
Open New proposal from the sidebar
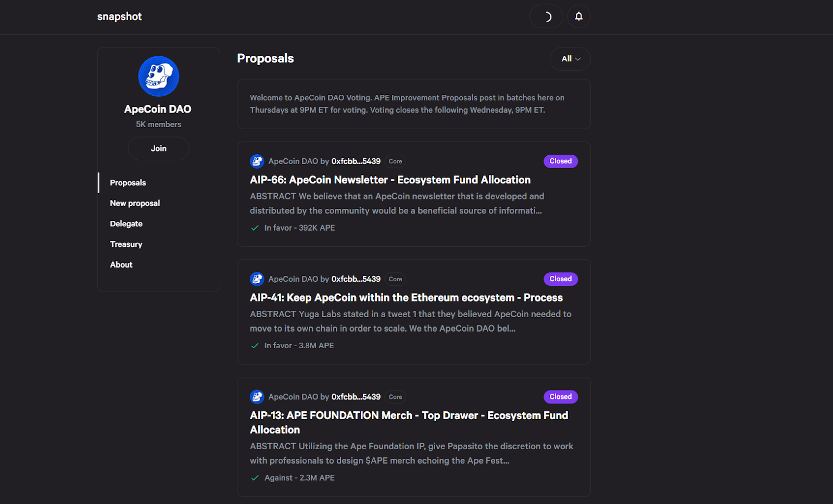(135, 203)
